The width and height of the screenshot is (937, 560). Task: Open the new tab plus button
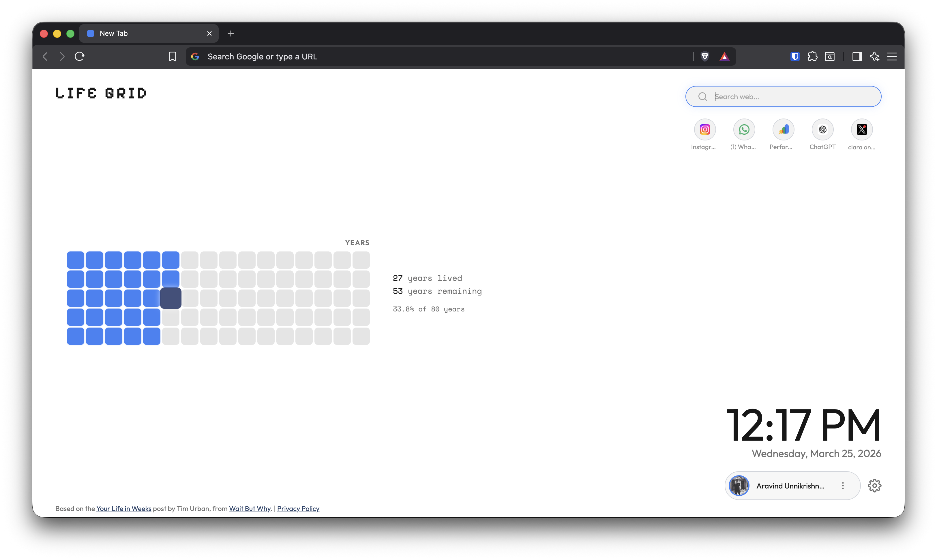point(231,33)
